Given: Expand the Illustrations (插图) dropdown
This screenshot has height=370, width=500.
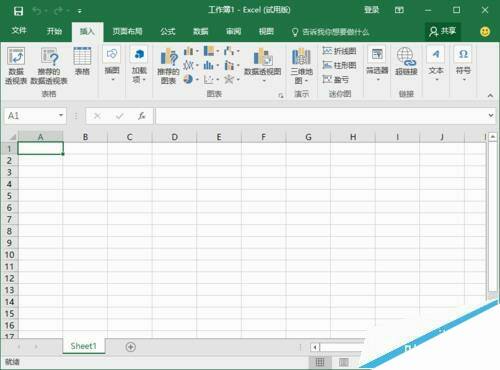Looking at the screenshot, I should tap(112, 65).
